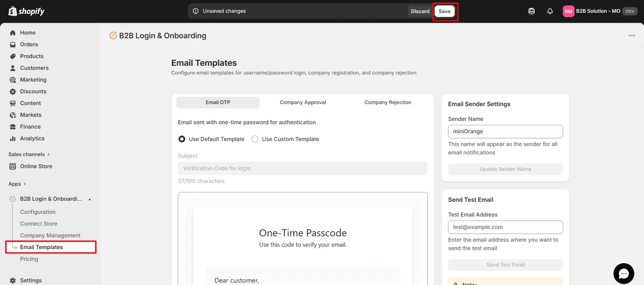Go to Orders in the sidebar
644x285 pixels.
pos(29,44)
